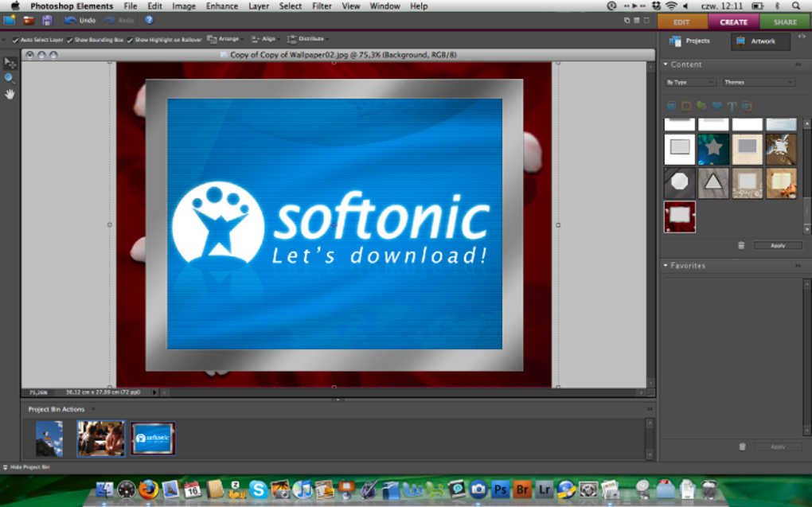Image resolution: width=812 pixels, height=507 pixels.
Task: Click the New document icon in the toolbar
Action: pyautogui.click(x=9, y=20)
